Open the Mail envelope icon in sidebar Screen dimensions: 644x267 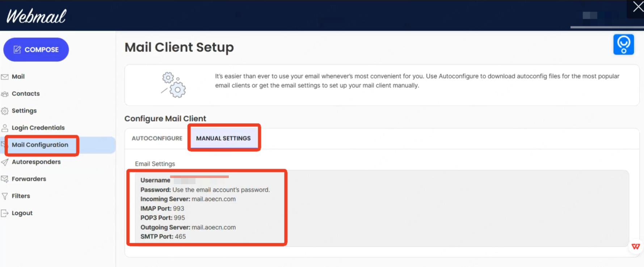(x=5, y=77)
